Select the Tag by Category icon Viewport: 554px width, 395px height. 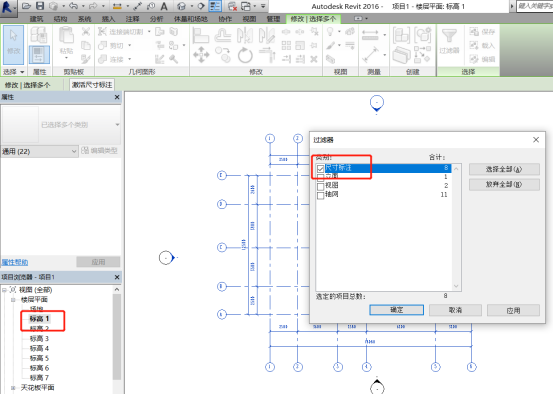(151, 6)
